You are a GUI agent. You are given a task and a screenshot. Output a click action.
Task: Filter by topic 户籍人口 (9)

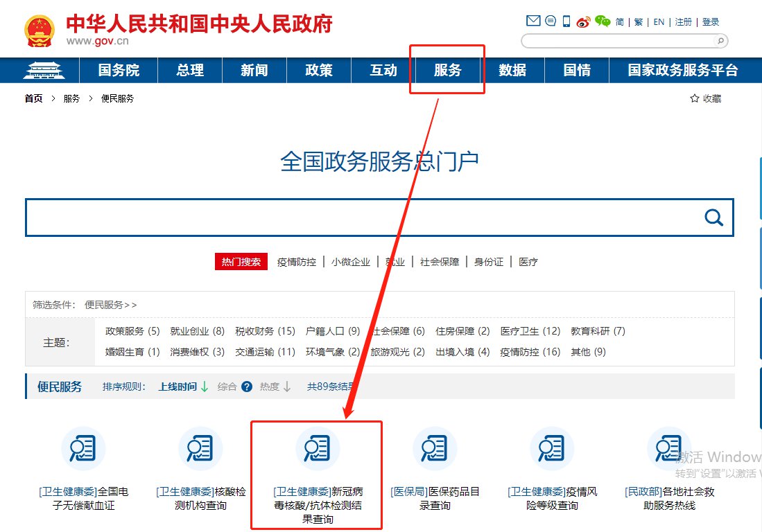[x=333, y=331]
